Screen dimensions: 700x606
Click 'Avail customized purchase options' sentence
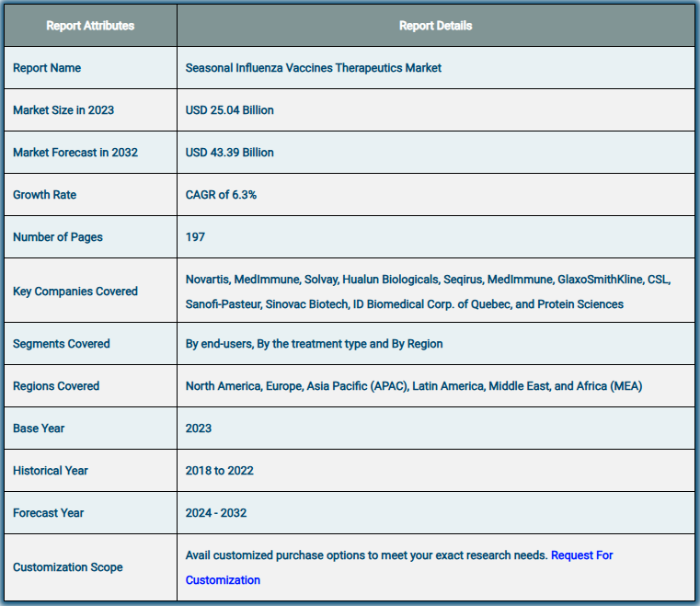[366, 555]
